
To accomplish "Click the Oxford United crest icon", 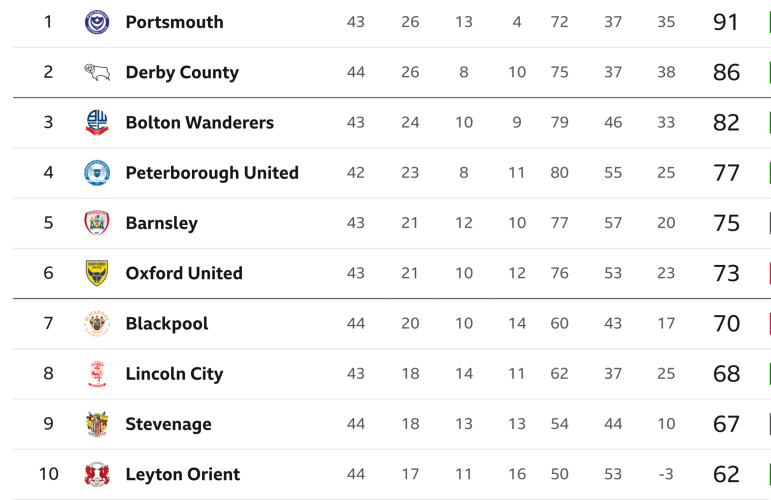I will [x=97, y=273].
